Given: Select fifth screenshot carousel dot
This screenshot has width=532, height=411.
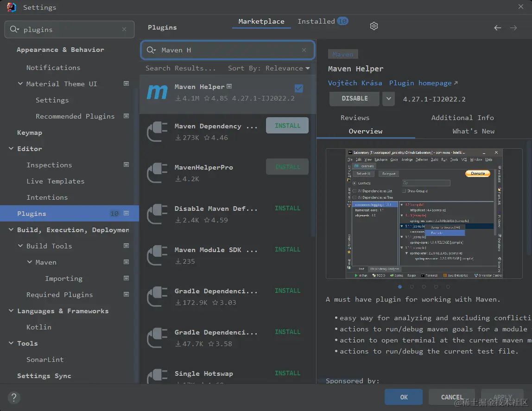Looking at the screenshot, I should click(448, 287).
